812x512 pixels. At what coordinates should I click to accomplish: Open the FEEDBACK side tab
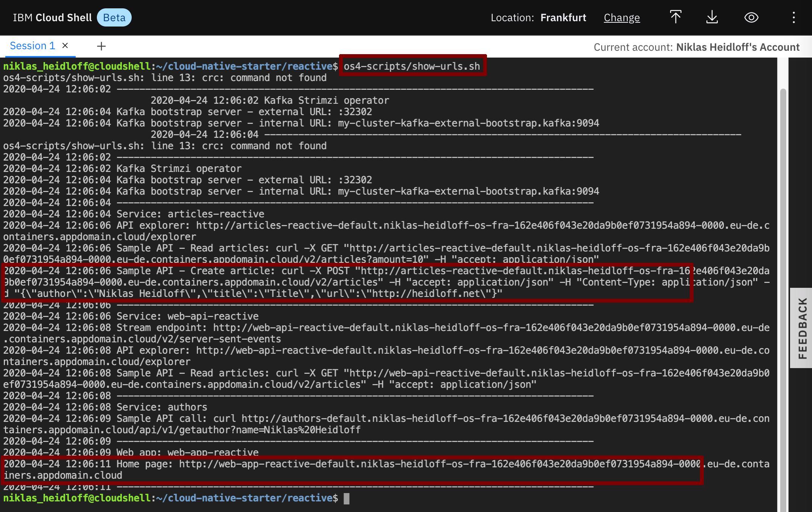pyautogui.click(x=802, y=328)
